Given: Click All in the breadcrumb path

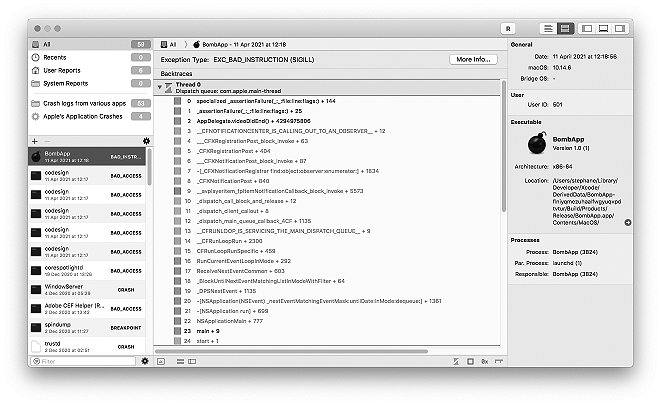Looking at the screenshot, I should [x=169, y=44].
